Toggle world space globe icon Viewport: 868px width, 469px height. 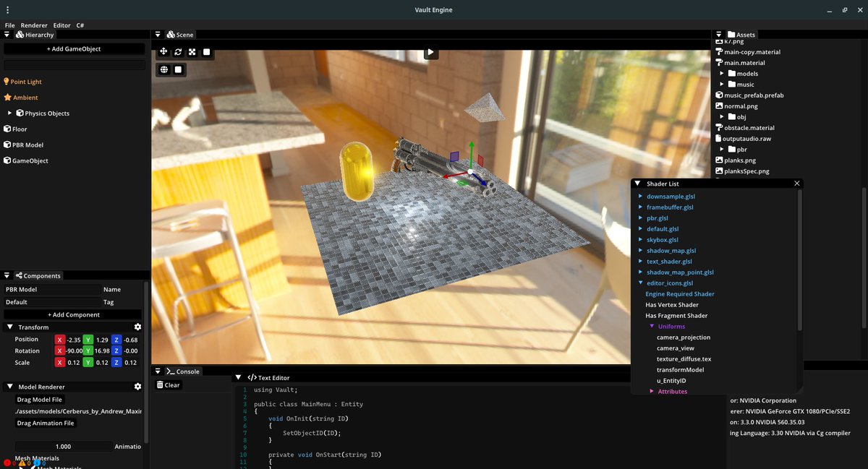pos(164,69)
